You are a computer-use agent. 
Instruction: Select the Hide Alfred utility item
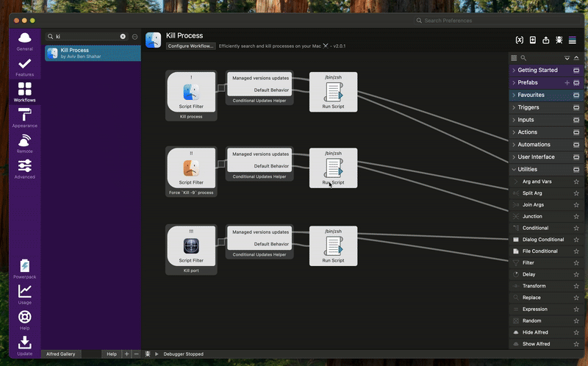pyautogui.click(x=546, y=332)
